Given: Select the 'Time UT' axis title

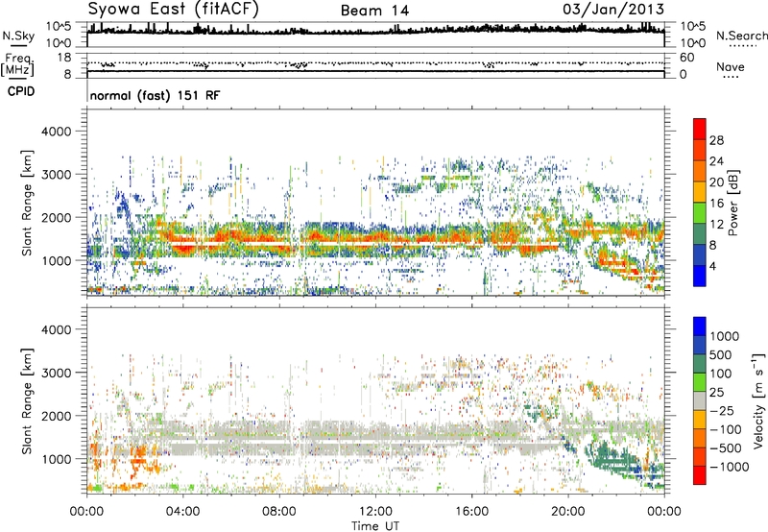Looking at the screenshot, I should (x=375, y=526).
